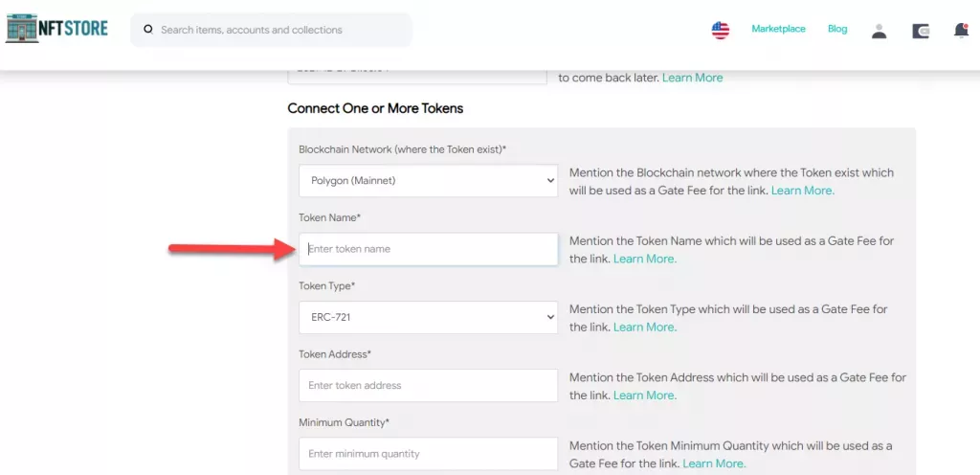Open the user profile icon

coord(879,31)
